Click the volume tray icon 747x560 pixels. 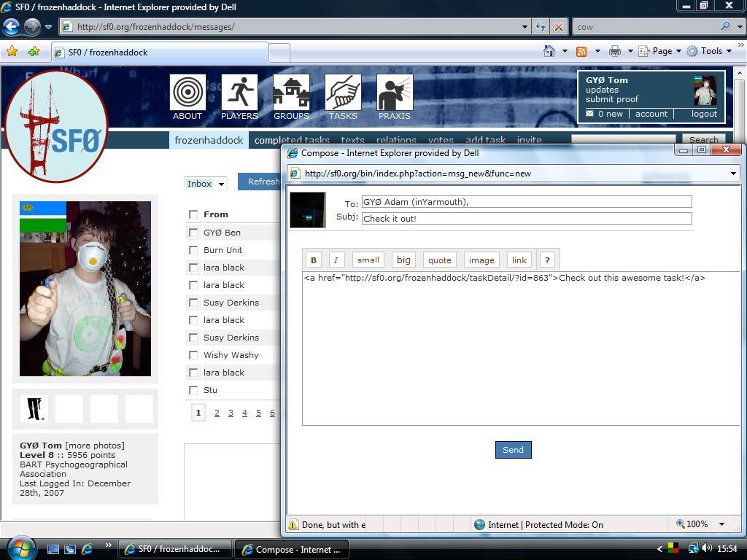tap(707, 548)
